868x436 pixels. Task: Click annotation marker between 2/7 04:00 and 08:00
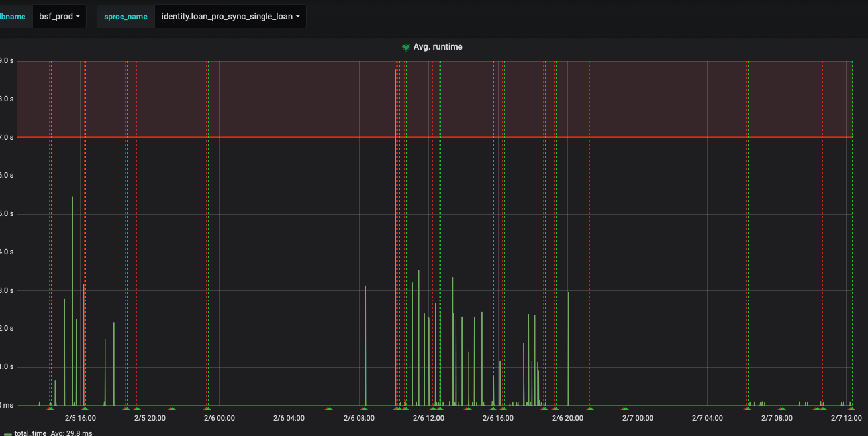tap(747, 409)
